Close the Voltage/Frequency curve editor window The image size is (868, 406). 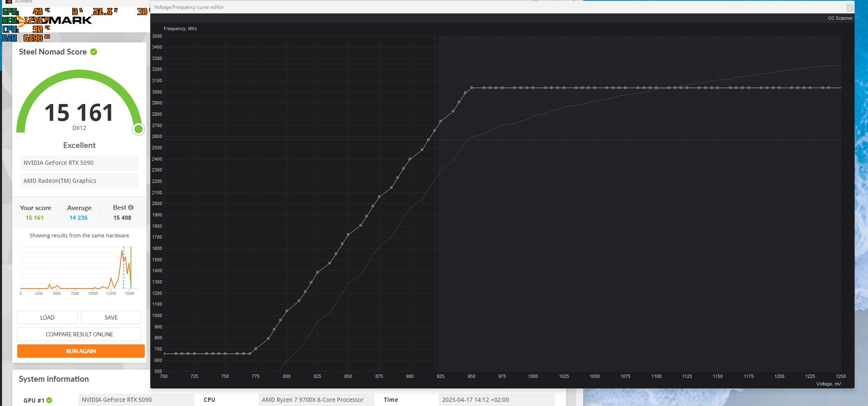pos(850,8)
